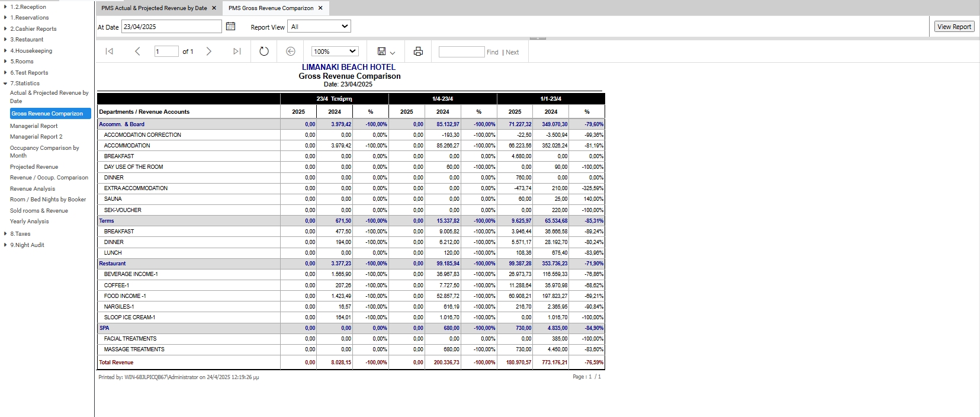Expand the 3.Restaurant node

[5, 39]
